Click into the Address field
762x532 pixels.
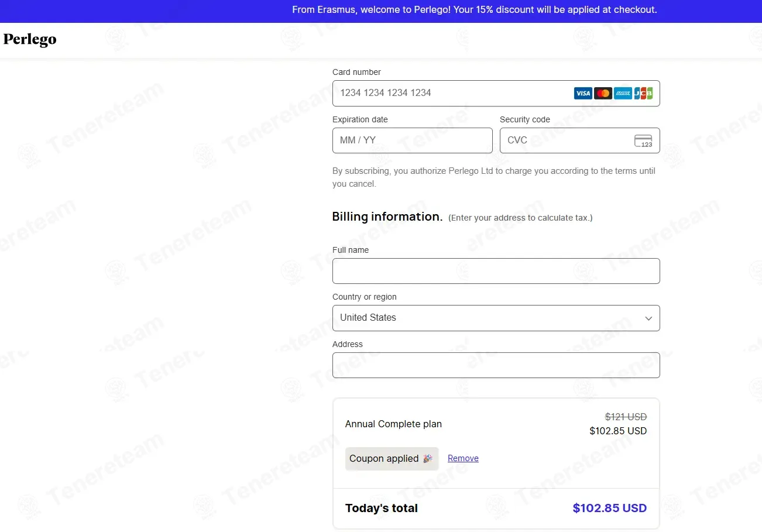[x=496, y=365]
